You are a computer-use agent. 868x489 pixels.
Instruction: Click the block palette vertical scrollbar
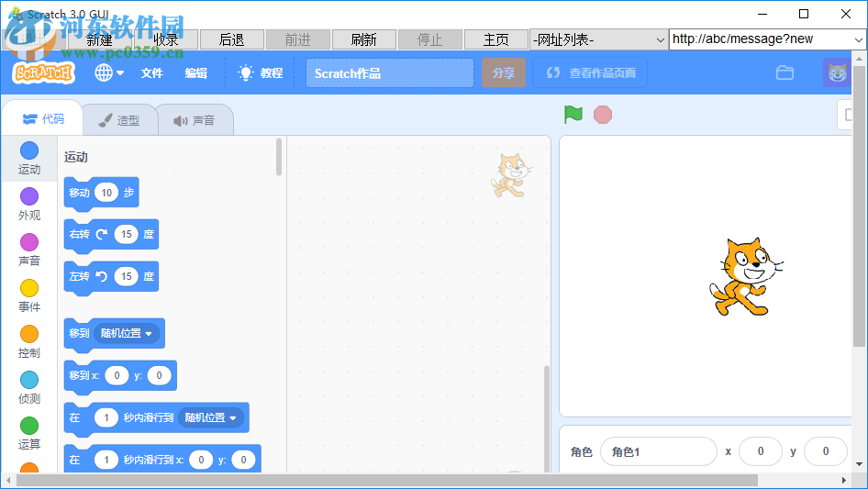coord(278,157)
